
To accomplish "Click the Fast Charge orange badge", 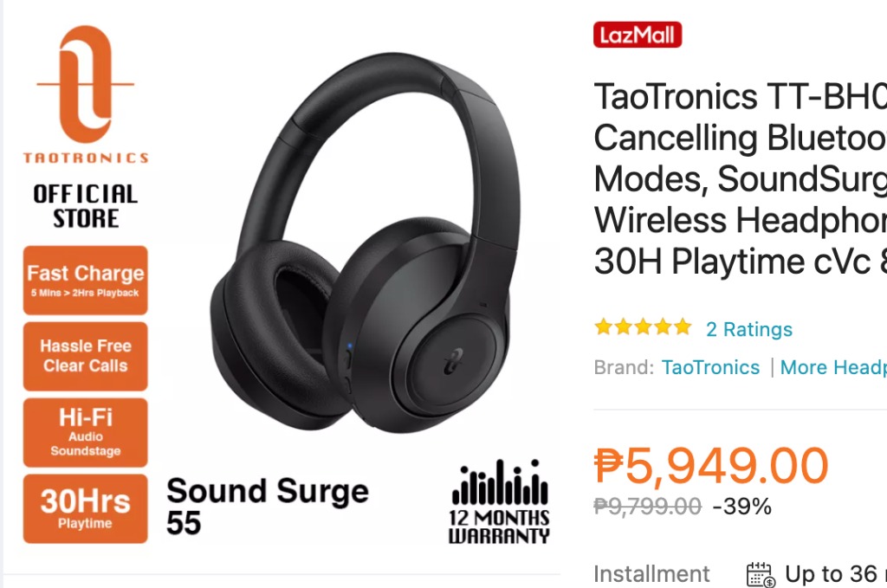I will [86, 281].
